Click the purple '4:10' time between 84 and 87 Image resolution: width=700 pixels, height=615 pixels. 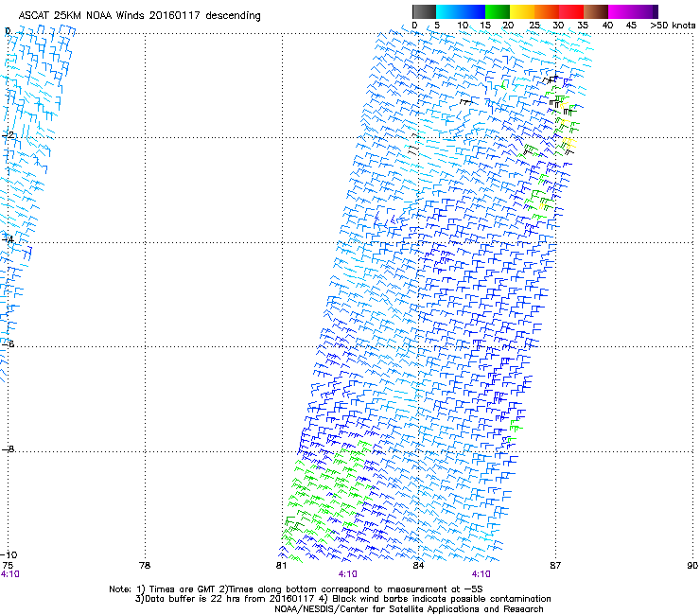pyautogui.click(x=481, y=574)
